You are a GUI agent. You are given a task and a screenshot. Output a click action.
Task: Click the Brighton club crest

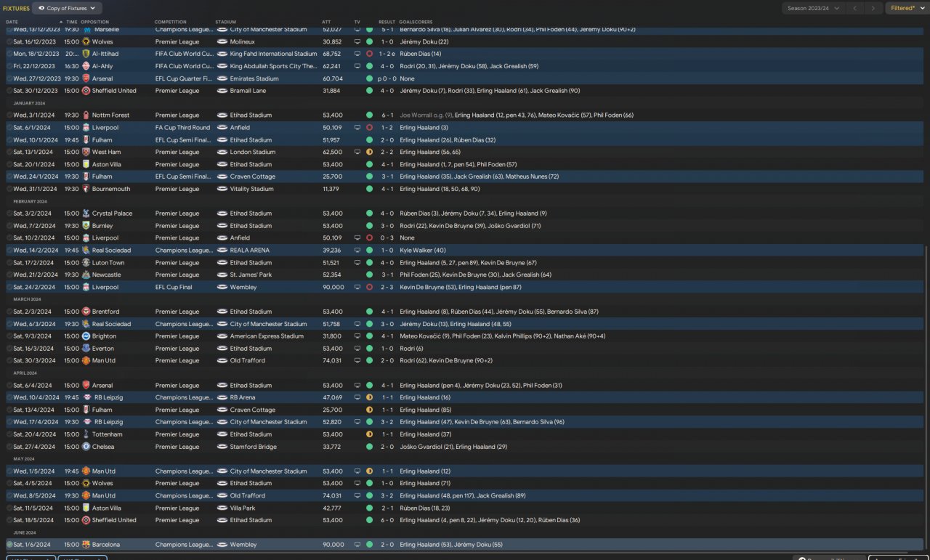click(86, 336)
